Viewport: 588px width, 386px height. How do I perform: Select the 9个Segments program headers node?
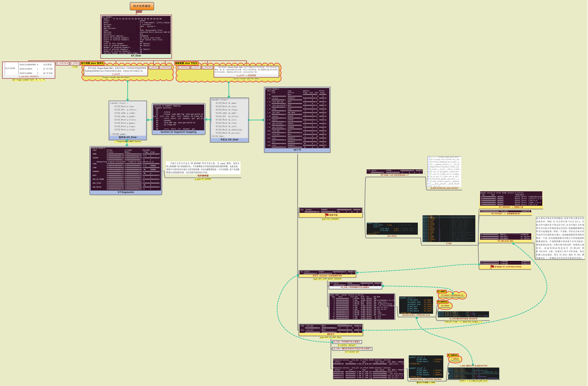126,171
